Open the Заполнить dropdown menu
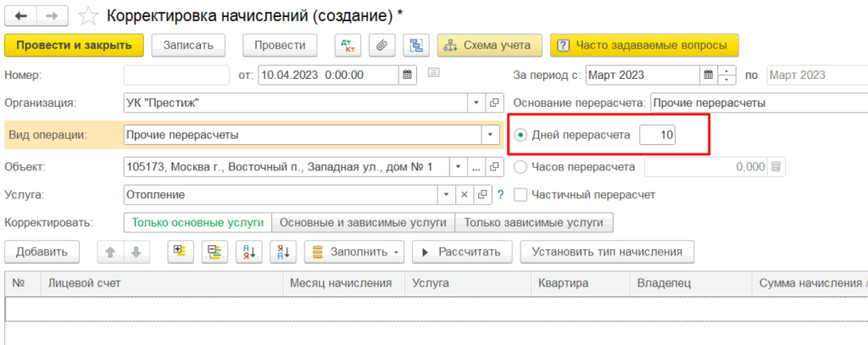This screenshot has width=868, height=345. [354, 252]
